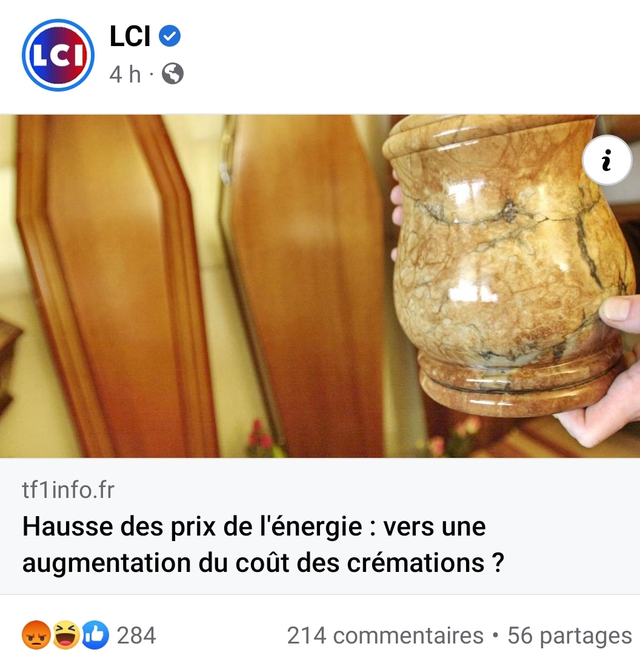Open the 214 commentaires list

(x=385, y=635)
